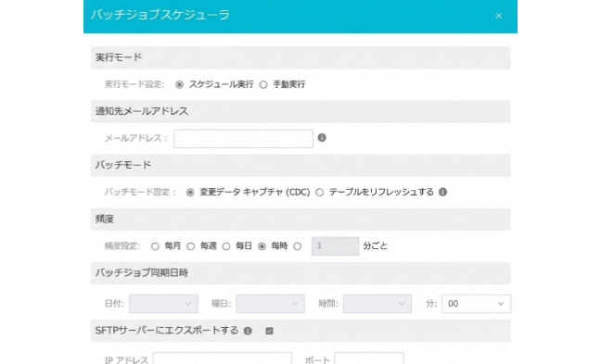
Task: Open the 時間 dropdown
Action: pyautogui.click(x=377, y=304)
